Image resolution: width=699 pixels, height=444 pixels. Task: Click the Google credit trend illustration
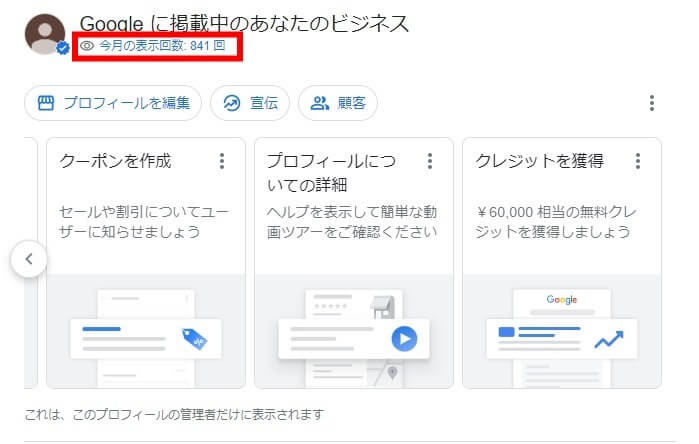562,339
